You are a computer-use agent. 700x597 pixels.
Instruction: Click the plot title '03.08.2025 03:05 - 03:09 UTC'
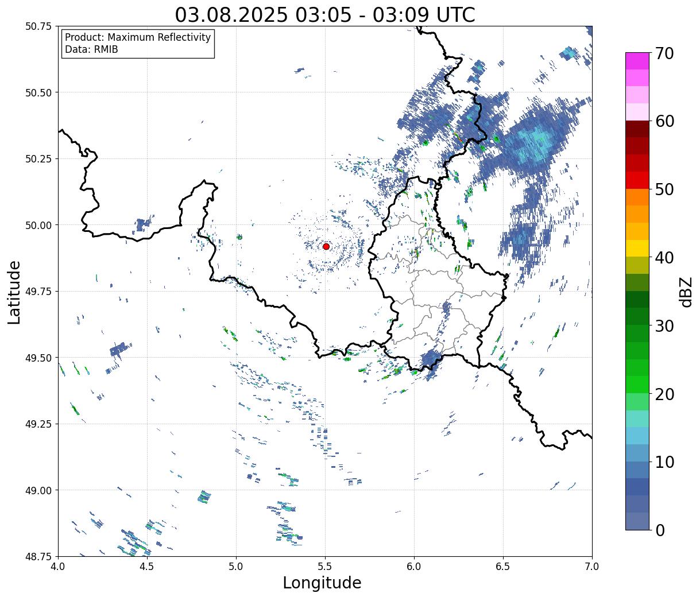tap(325, 14)
